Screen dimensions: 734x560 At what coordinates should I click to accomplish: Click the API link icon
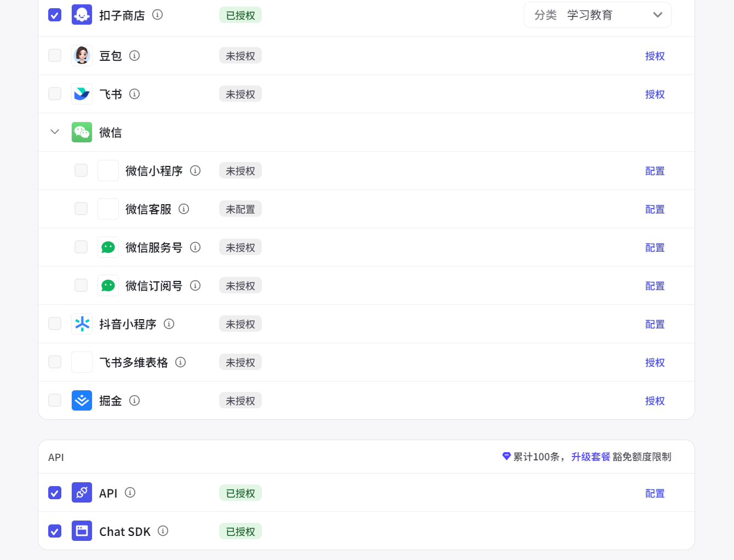click(x=82, y=493)
